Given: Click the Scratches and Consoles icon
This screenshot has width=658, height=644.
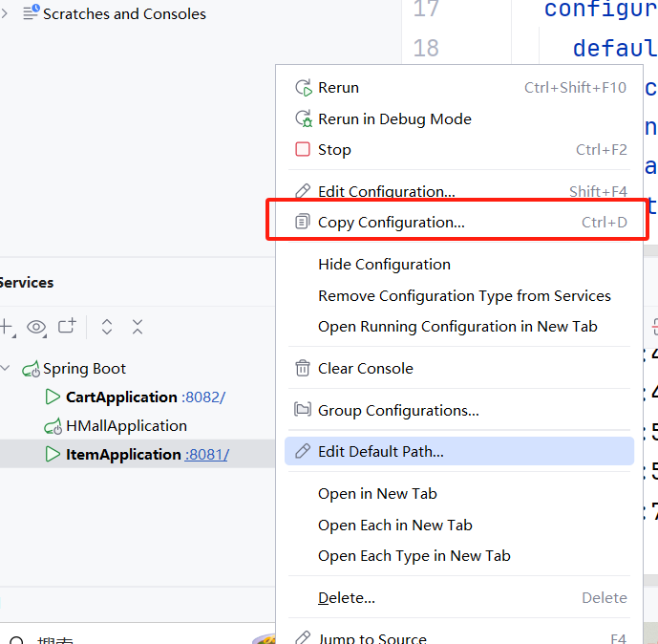Looking at the screenshot, I should coord(32,12).
